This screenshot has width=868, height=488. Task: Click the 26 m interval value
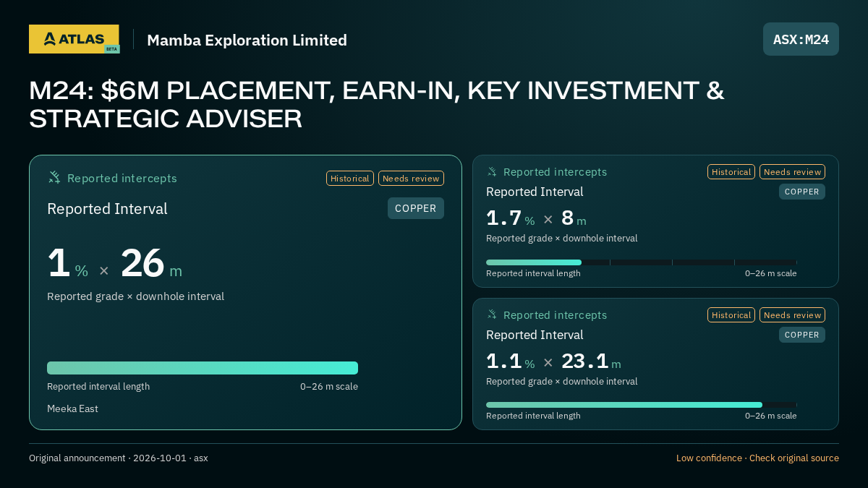click(151, 263)
